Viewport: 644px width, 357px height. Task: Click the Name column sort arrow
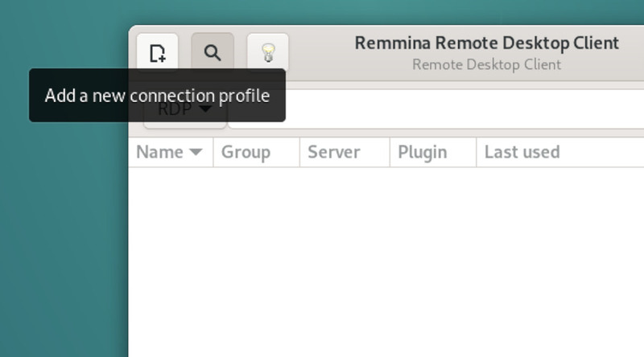tap(196, 152)
